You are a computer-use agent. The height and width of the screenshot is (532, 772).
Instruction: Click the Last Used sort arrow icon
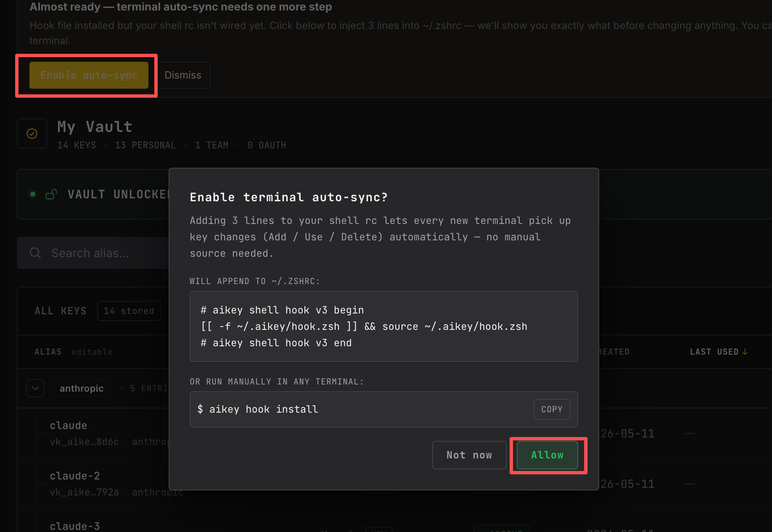pyautogui.click(x=745, y=352)
